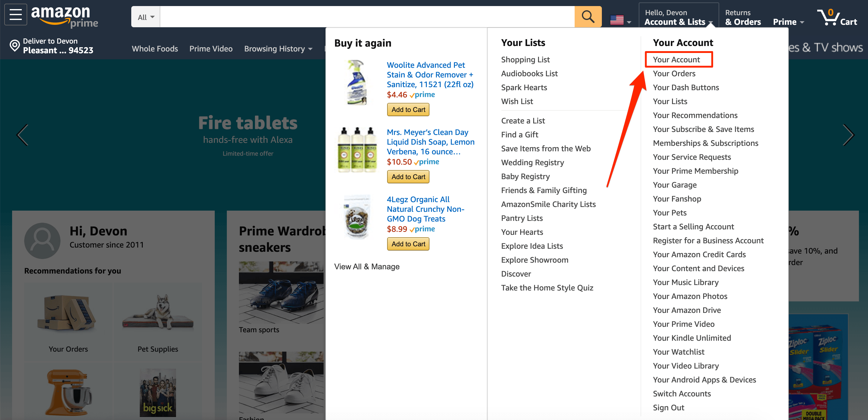Add Woolite stain remover to cart
This screenshot has height=420, width=868.
tap(408, 110)
